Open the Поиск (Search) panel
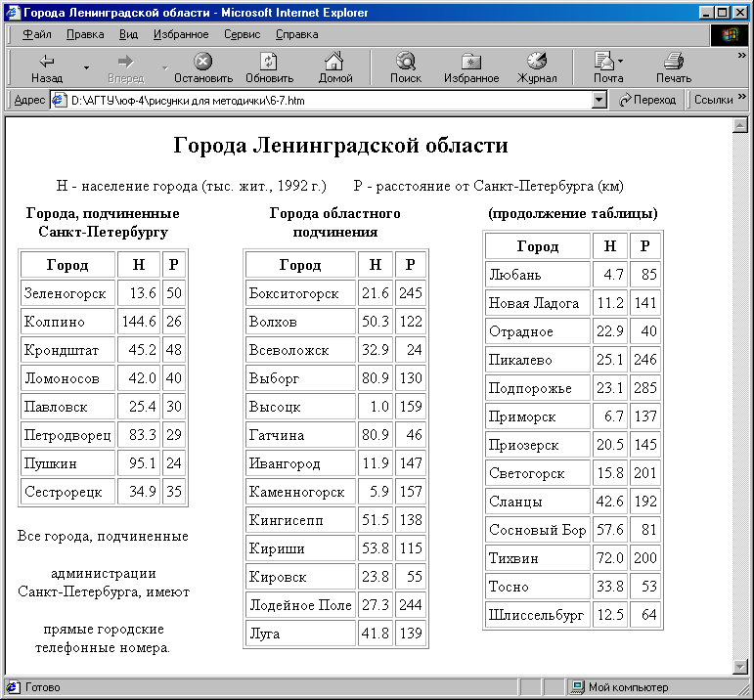Image resolution: width=754 pixels, height=700 pixels. [x=406, y=67]
